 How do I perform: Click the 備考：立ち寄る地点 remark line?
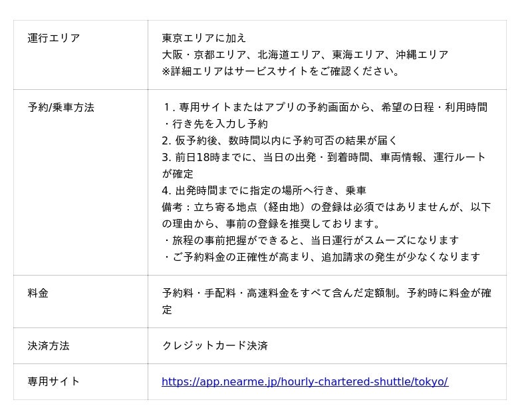click(x=327, y=207)
